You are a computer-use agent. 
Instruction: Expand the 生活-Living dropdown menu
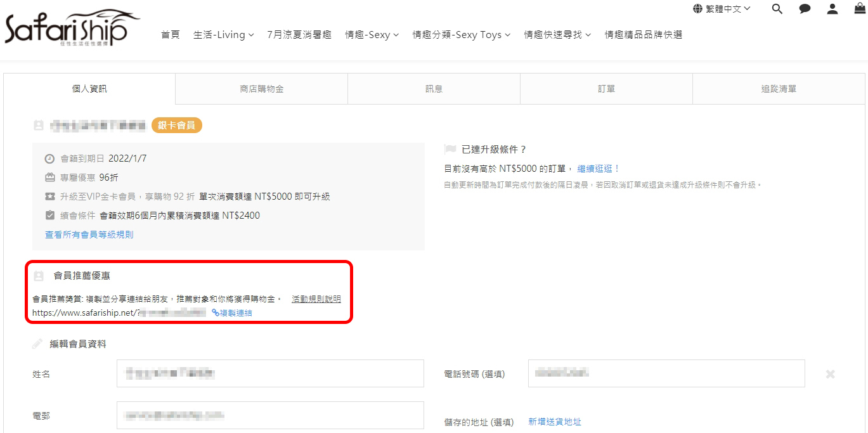coord(223,34)
